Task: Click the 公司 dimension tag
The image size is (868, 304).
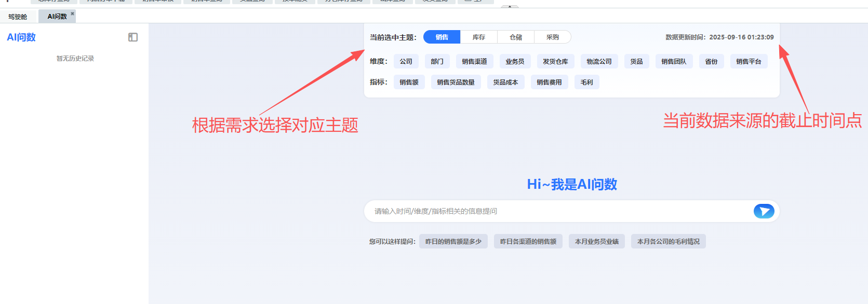Action: [x=406, y=62]
